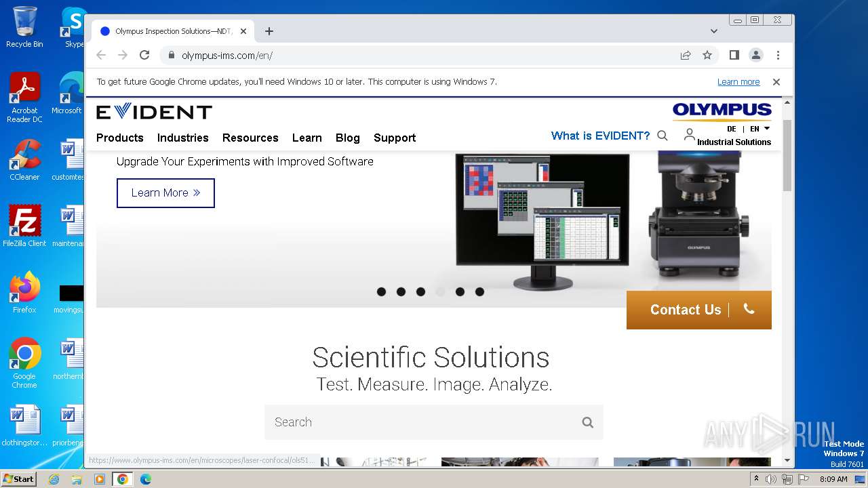The image size is (868, 488).
Task: Show hidden system tray icons arrow
Action: (756, 479)
